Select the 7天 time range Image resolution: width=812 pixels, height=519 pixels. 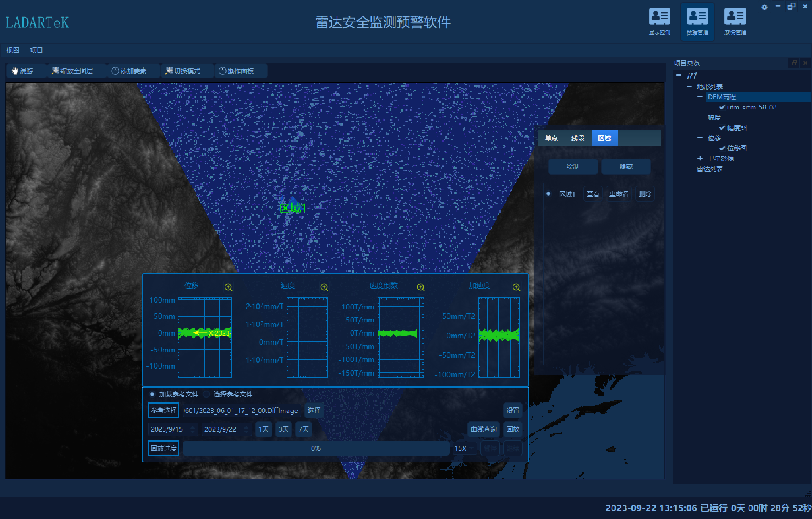coord(304,429)
